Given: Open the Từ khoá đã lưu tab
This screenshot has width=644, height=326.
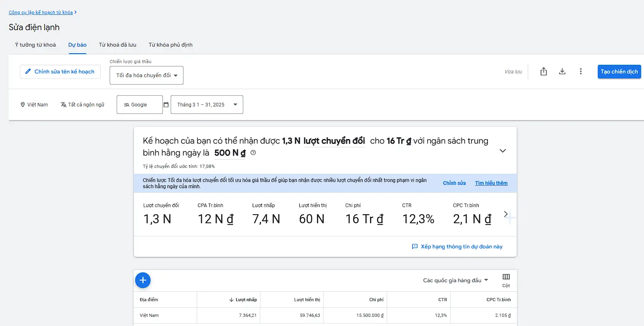Looking at the screenshot, I should click(118, 45).
